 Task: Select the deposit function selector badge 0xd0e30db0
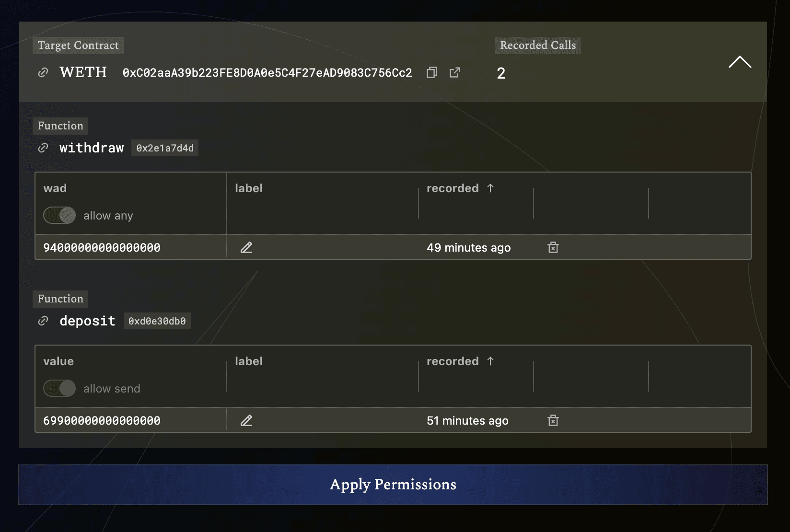(157, 321)
